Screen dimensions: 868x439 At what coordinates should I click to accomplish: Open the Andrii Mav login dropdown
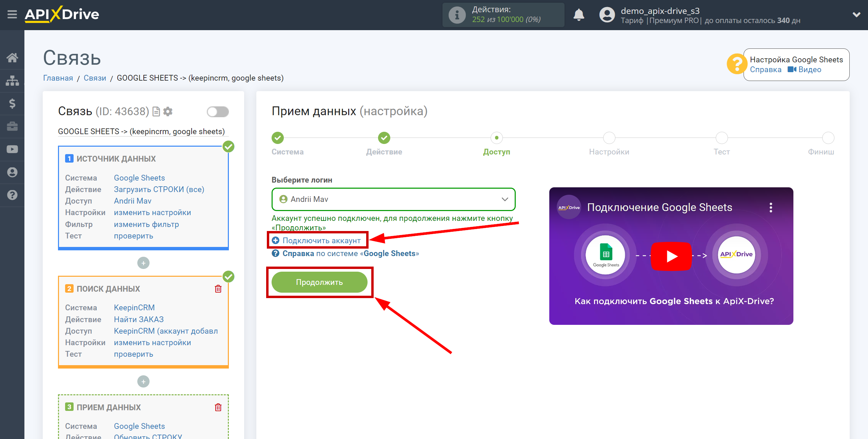tap(393, 199)
